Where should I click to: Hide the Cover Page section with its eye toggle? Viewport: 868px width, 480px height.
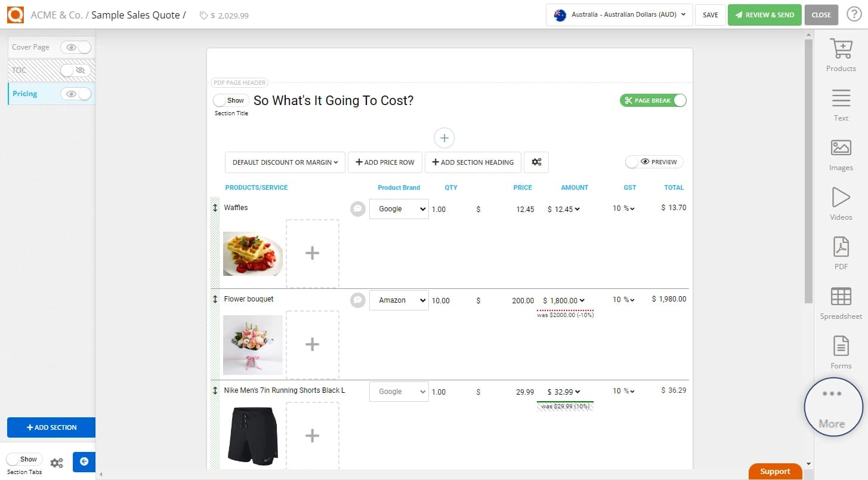(70, 47)
